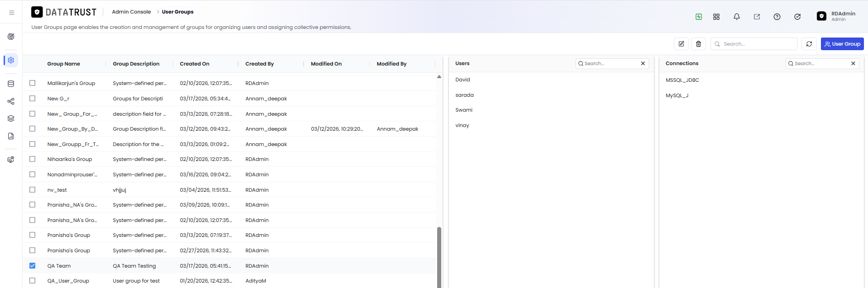The height and width of the screenshot is (288, 868).
Task: Open the connected-nodes sidebar icon
Action: tap(11, 101)
